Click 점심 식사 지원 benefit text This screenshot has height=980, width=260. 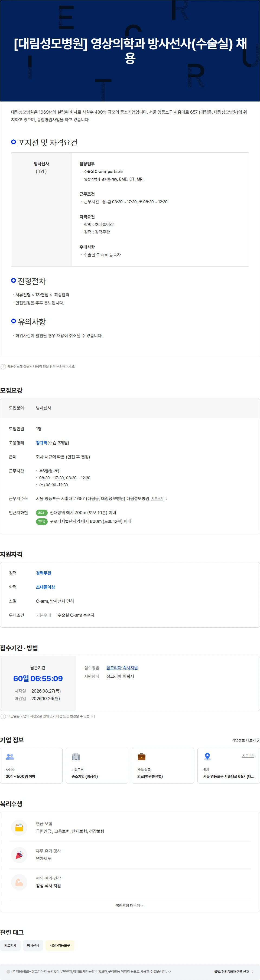[x=48, y=886]
